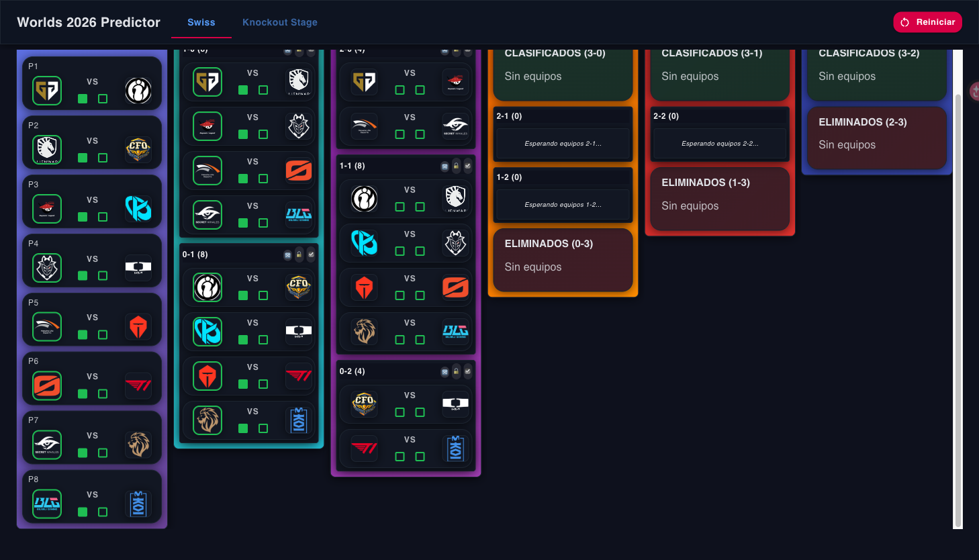Click the T1 logo in match P6
The width and height of the screenshot is (979, 560).
pyautogui.click(x=138, y=385)
